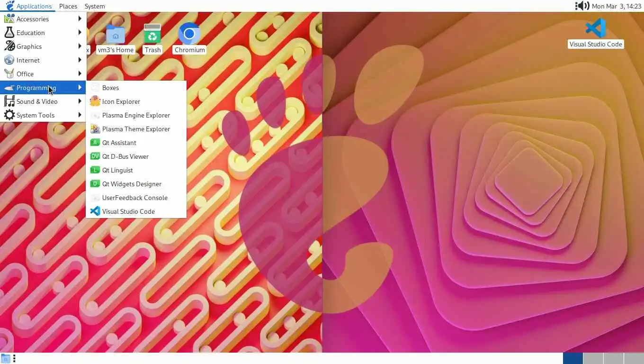Close the Applications menu via the top bar
Screen dimensions: 644x364
click(x=27, y=6)
